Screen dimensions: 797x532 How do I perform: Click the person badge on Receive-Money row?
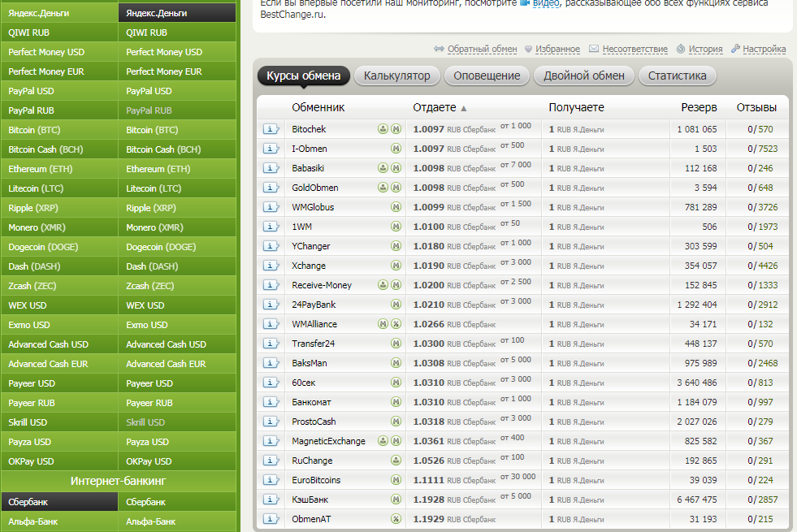point(383,285)
